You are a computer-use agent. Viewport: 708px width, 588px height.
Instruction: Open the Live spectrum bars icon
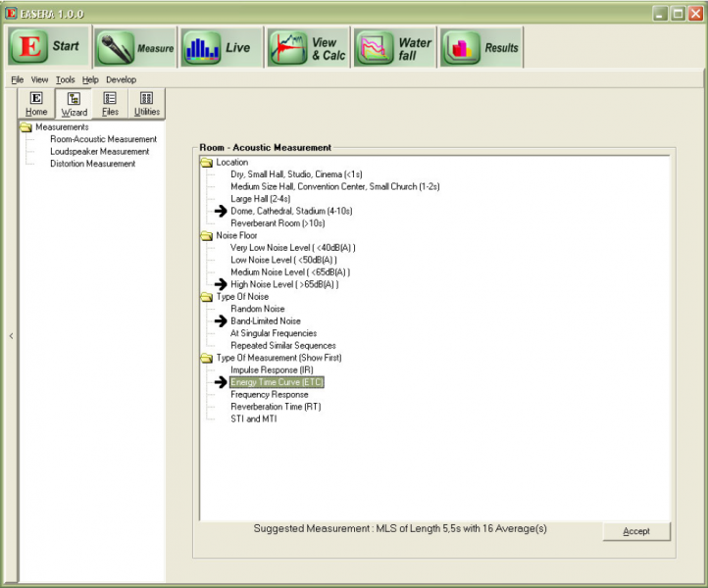click(x=202, y=47)
